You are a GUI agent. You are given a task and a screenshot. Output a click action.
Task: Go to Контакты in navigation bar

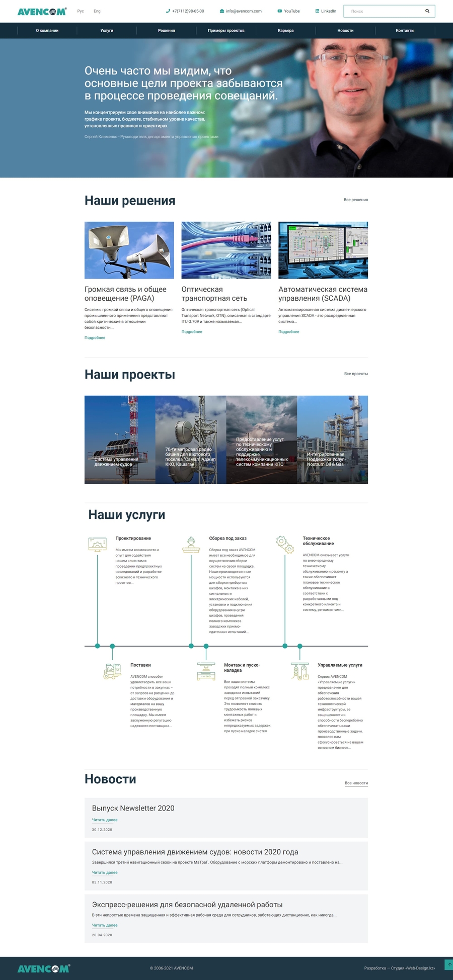405,31
